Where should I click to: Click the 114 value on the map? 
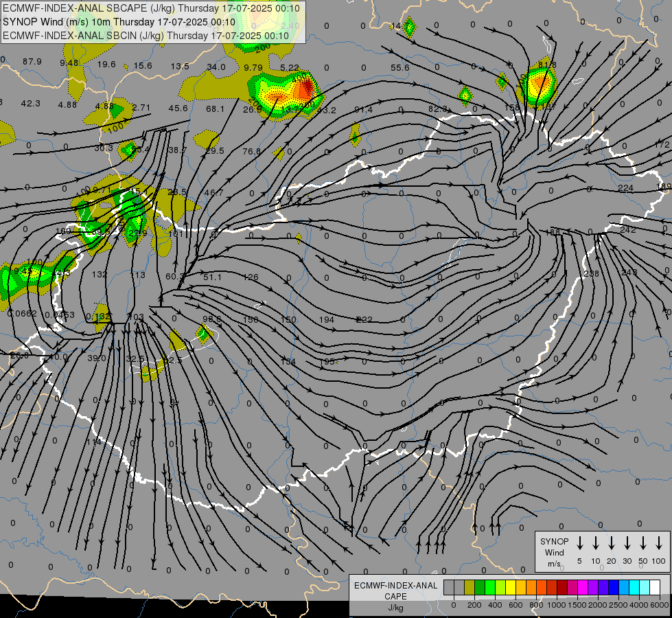[94, 442]
